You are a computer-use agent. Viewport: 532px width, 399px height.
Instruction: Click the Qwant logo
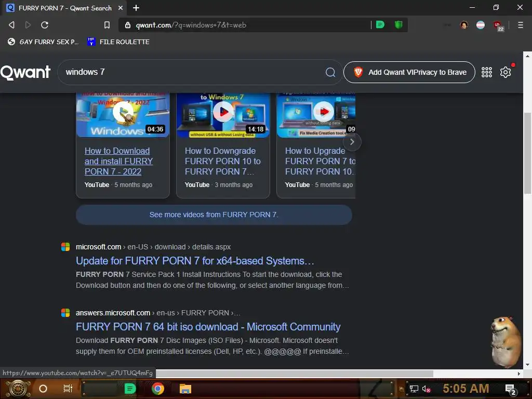[25, 72]
